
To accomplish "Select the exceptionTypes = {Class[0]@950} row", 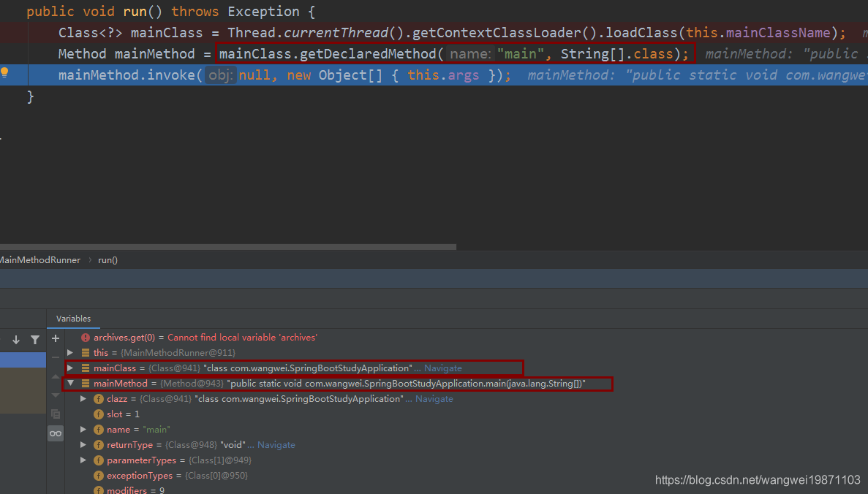I will tap(177, 476).
